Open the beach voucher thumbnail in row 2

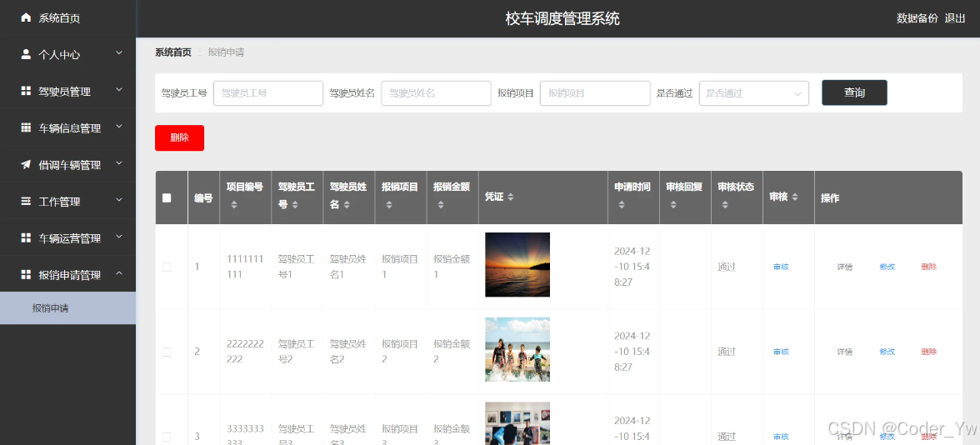point(517,349)
